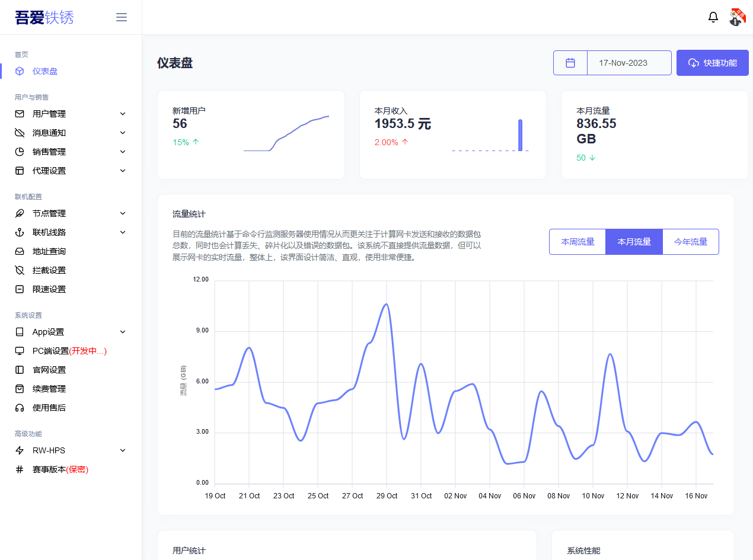Image resolution: width=753 pixels, height=560 pixels.
Task: Click the 联机线路 anchor icon
Action: tap(20, 232)
